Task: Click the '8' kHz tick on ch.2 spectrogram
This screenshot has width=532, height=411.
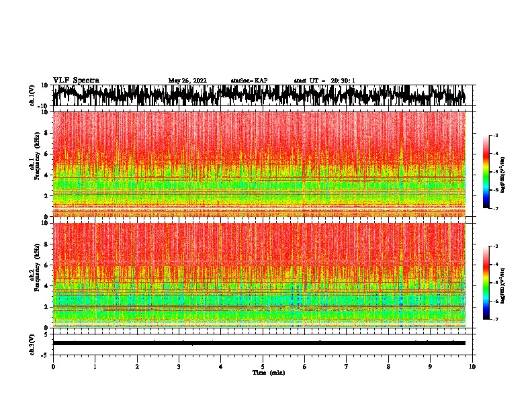Action: 46,244
